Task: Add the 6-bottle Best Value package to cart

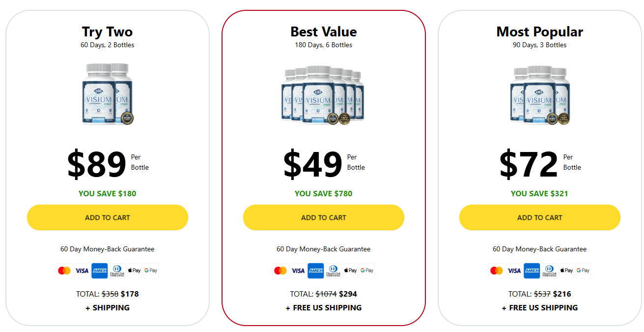Action: [x=324, y=217]
